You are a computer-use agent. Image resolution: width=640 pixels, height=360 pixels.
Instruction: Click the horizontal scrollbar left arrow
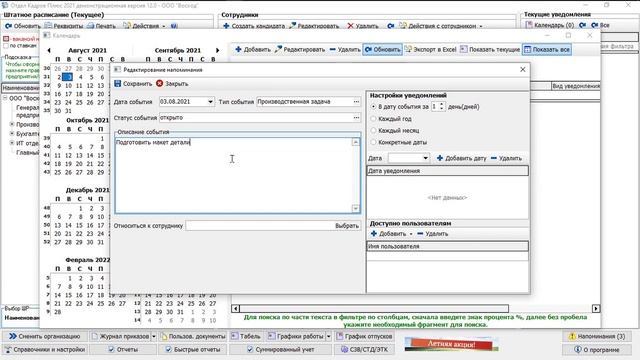(235, 309)
